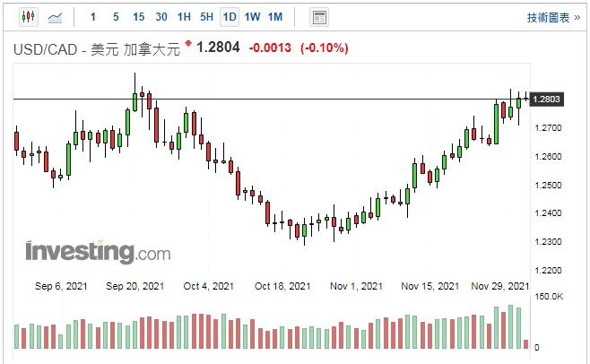The height and width of the screenshot is (364, 590).
Task: Select the 1M timeframe
Action: tap(275, 17)
